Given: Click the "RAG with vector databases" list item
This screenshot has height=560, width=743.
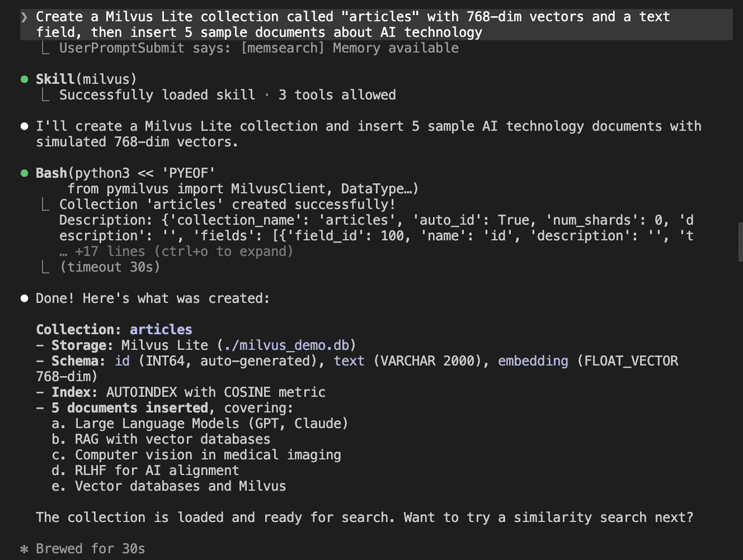Looking at the screenshot, I should point(172,439).
